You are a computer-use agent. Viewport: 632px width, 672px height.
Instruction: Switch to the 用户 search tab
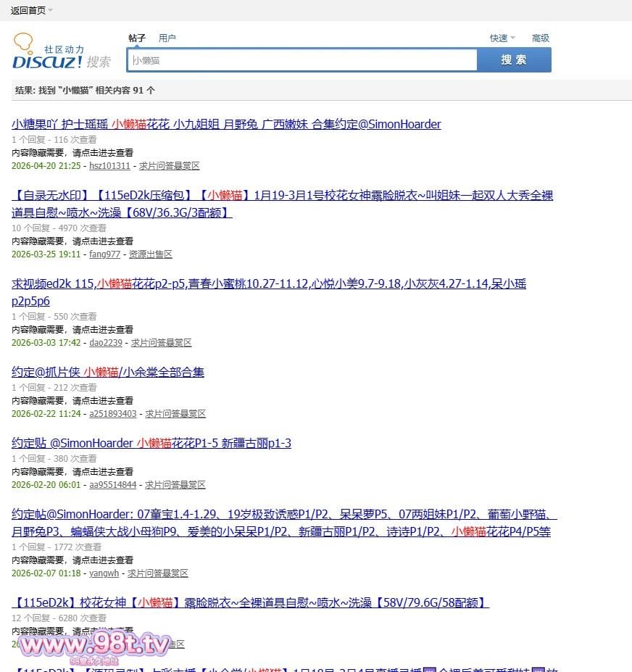pyautogui.click(x=167, y=38)
